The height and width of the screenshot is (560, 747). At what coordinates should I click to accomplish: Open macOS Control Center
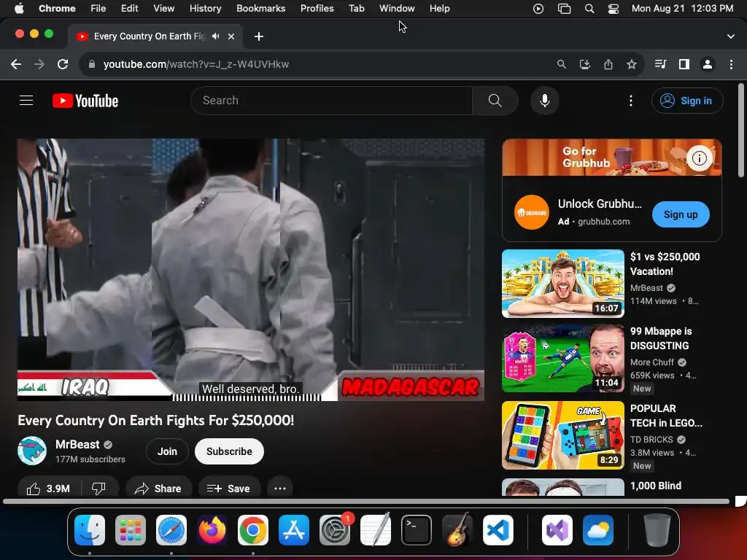pyautogui.click(x=614, y=9)
